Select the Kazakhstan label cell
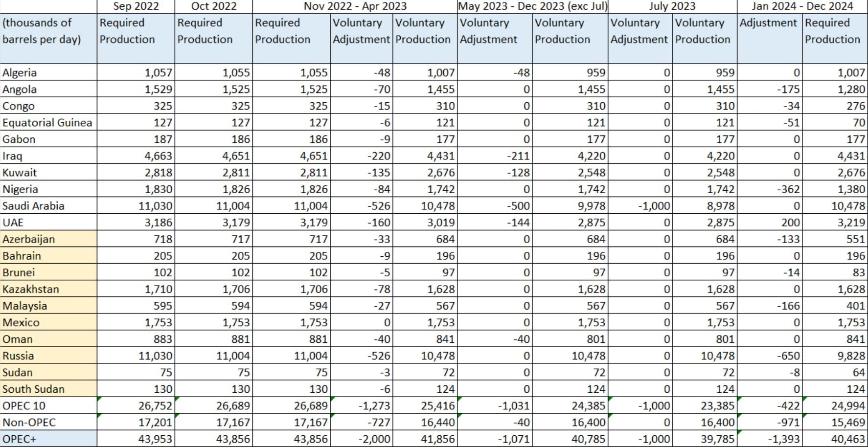Image resolution: width=868 pixels, height=447 pixels. pyautogui.click(x=48, y=289)
